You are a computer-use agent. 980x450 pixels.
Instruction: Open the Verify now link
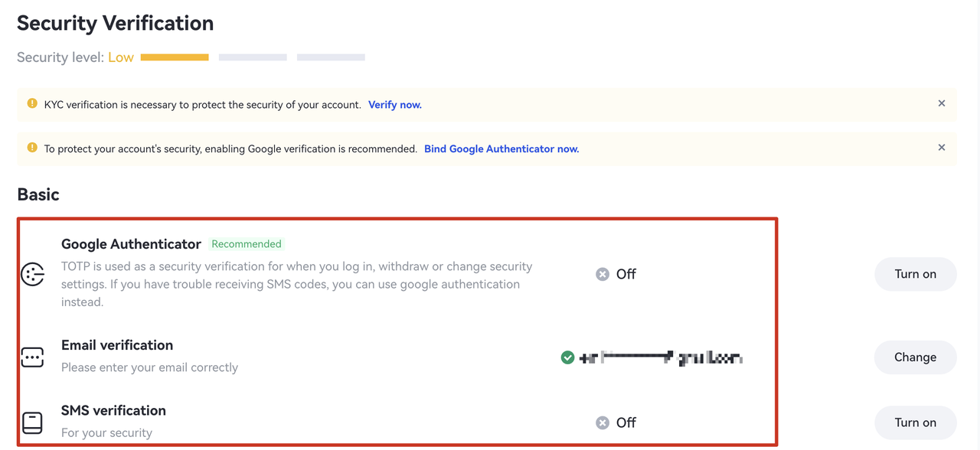click(x=394, y=105)
